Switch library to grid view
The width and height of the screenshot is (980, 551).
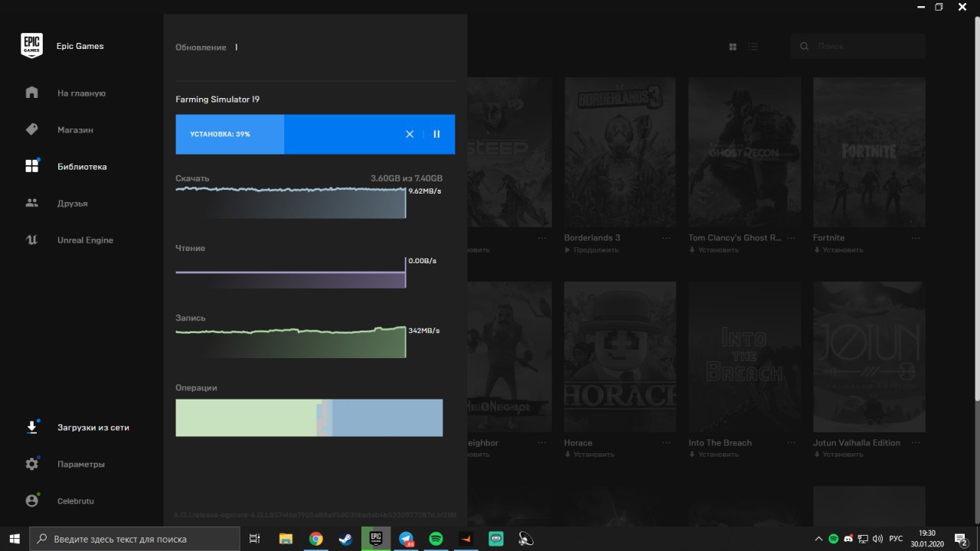click(733, 47)
